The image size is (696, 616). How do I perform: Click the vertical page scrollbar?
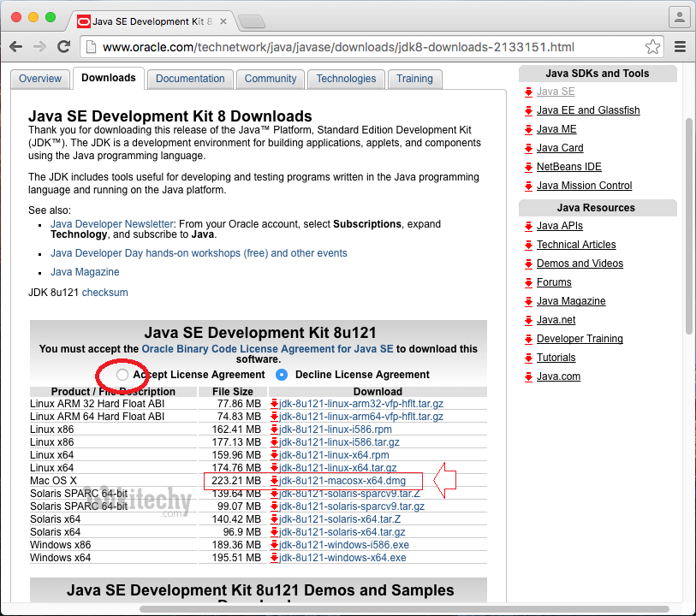tap(689, 222)
